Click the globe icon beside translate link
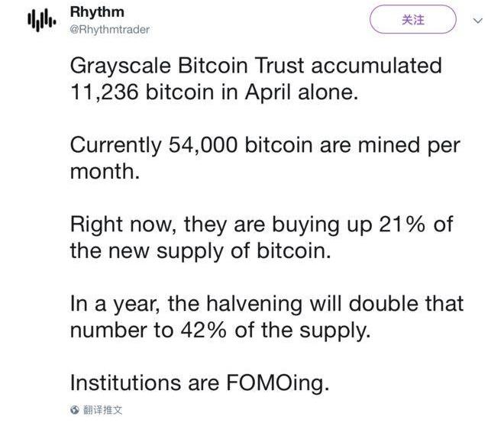504x426 pixels. click(74, 410)
